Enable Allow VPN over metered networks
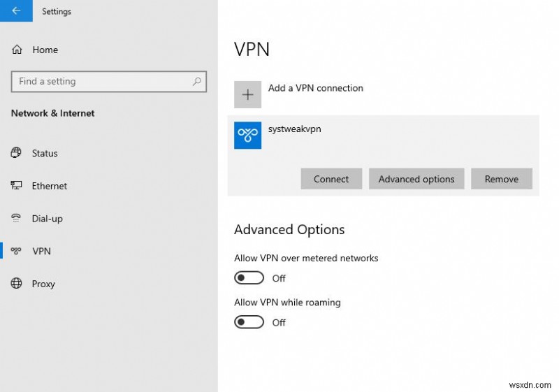Image resolution: width=559 pixels, height=392 pixels. click(249, 278)
